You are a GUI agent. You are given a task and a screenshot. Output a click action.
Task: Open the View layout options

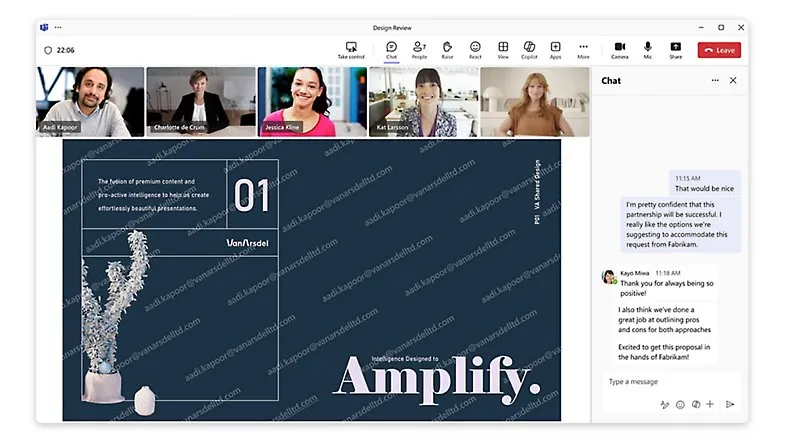coord(503,49)
